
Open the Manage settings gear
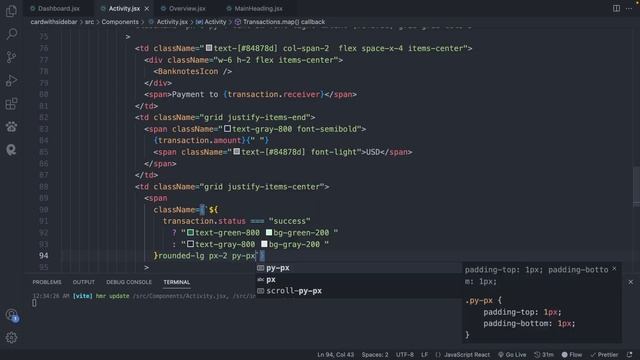click(x=11, y=338)
